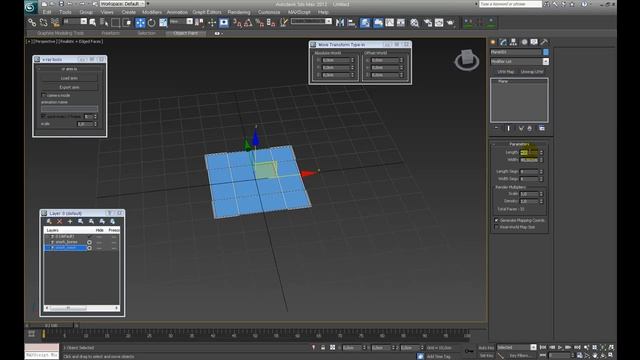Open the Create panel tab icon
Screen dimensions: 640x360
click(x=493, y=42)
